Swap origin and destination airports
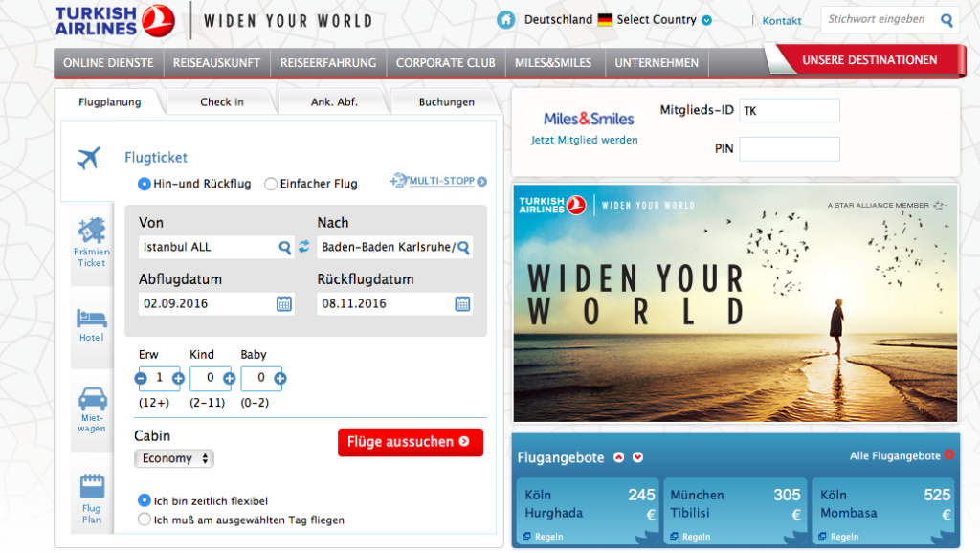The height and width of the screenshot is (553, 980). 304,247
